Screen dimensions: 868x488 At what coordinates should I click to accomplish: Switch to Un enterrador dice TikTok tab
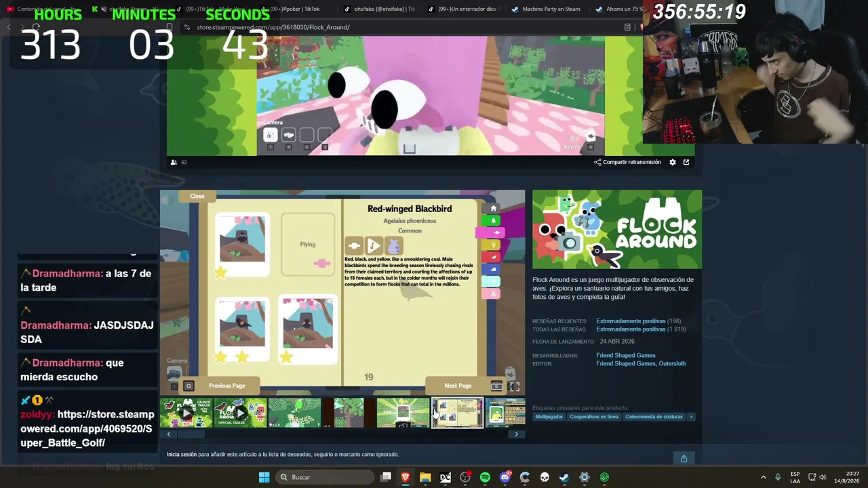tap(465, 9)
